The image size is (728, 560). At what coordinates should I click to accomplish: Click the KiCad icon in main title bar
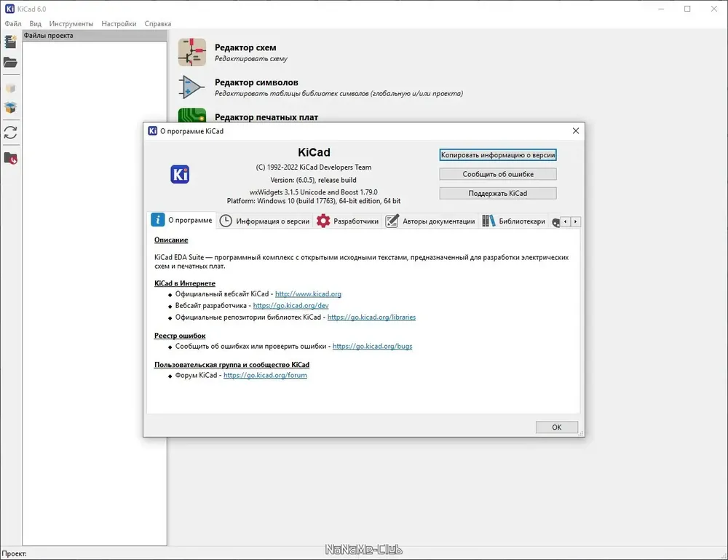[9, 9]
